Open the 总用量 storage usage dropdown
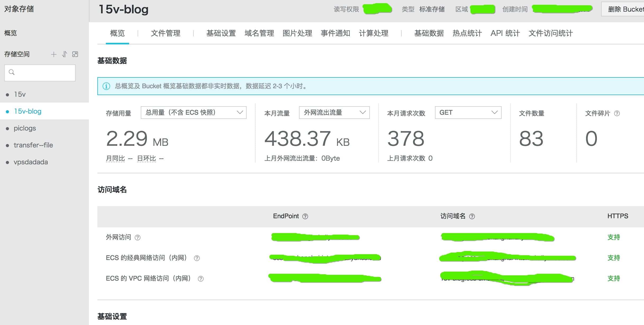This screenshot has height=325, width=644. point(193,113)
